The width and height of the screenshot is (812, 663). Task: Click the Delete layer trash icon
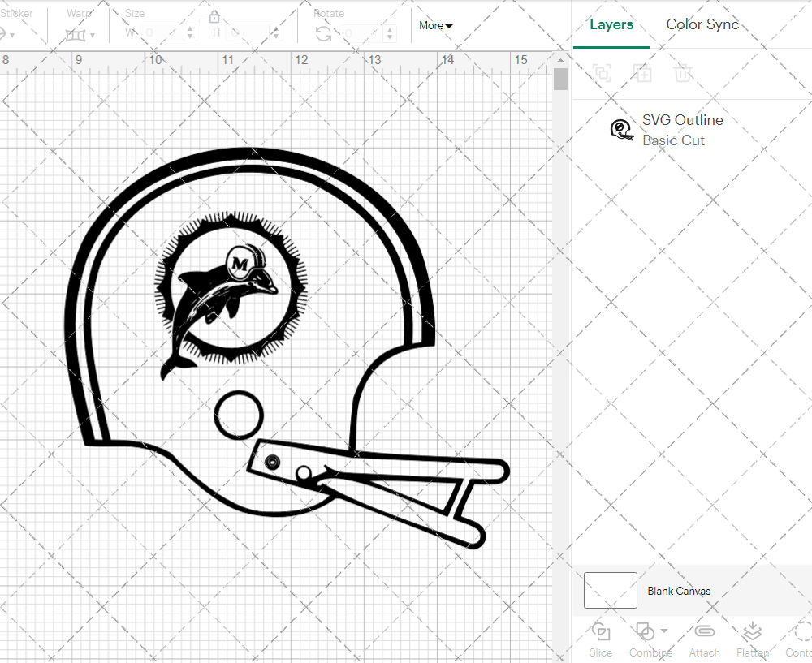point(683,73)
